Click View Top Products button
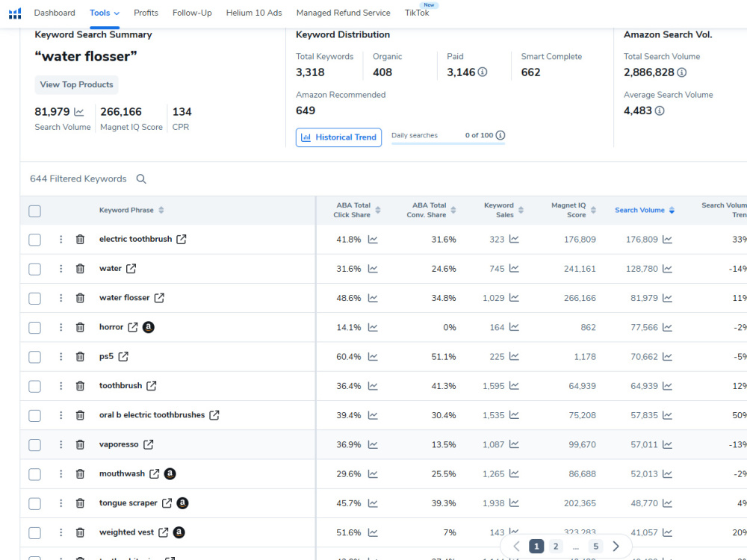This screenshot has width=747, height=560. click(76, 85)
